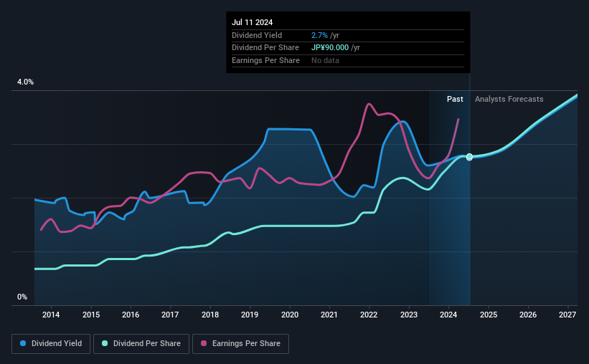Click the tooltip 'Dividend Yield' row label

click(257, 35)
